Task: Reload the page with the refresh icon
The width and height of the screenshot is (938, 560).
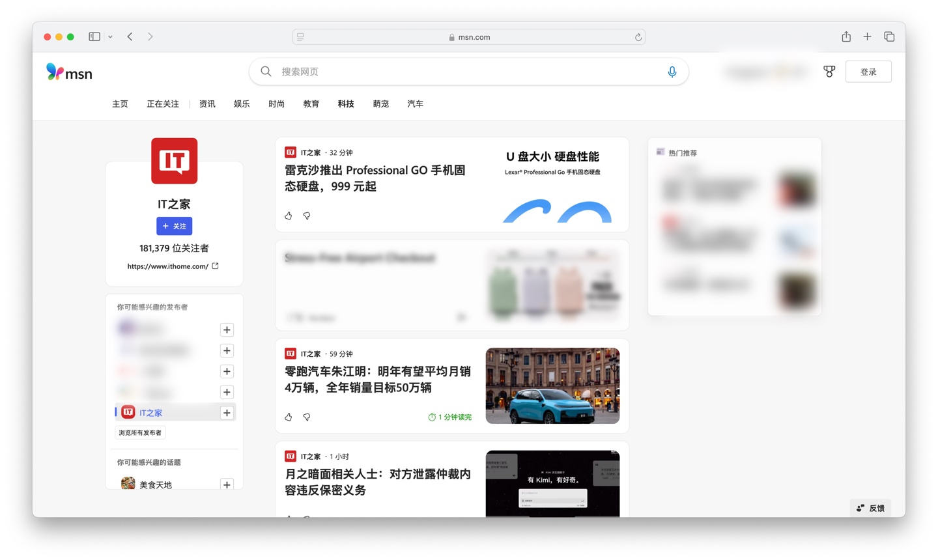Action: (638, 37)
